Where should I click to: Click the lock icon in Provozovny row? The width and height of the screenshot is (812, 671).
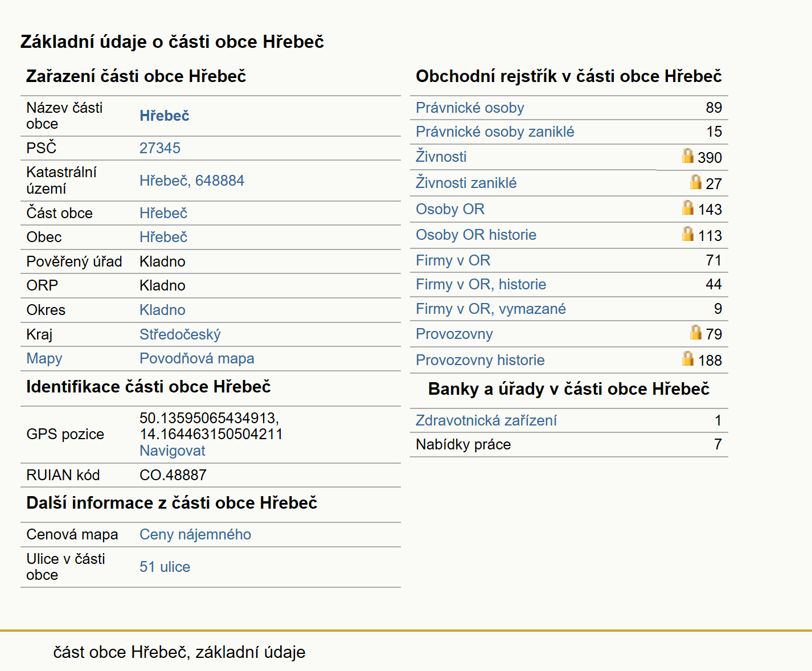[x=696, y=332]
